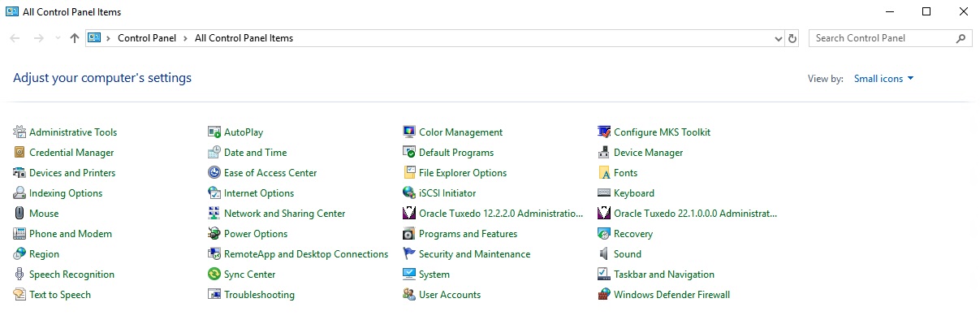The width and height of the screenshot is (980, 320).
Task: Click the Color Management icon
Action: point(409,132)
